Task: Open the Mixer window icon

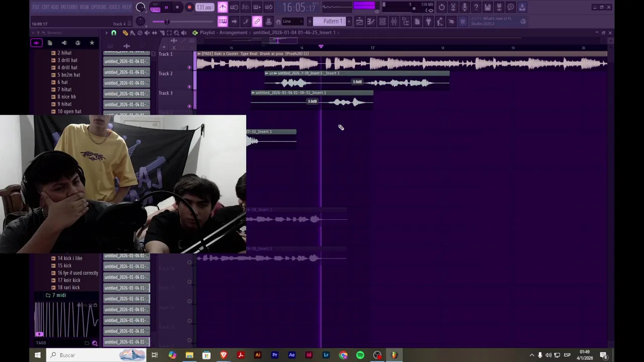Action: tap(394, 21)
